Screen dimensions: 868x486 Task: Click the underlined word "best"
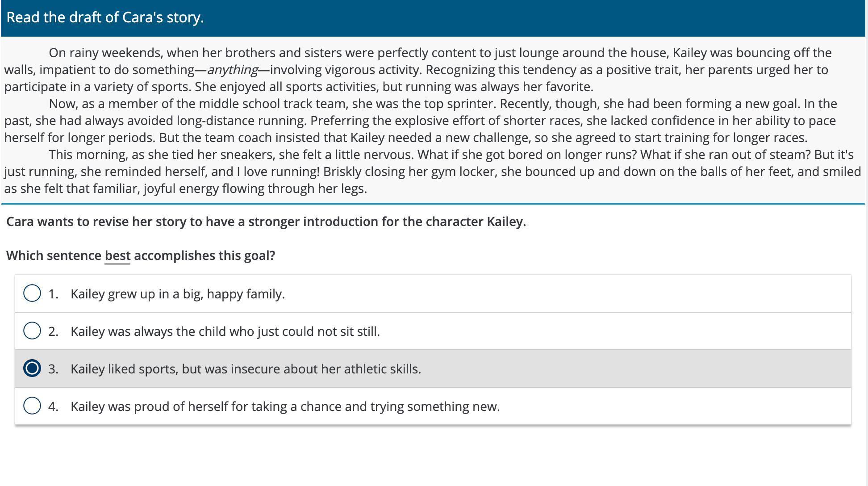pyautogui.click(x=117, y=256)
